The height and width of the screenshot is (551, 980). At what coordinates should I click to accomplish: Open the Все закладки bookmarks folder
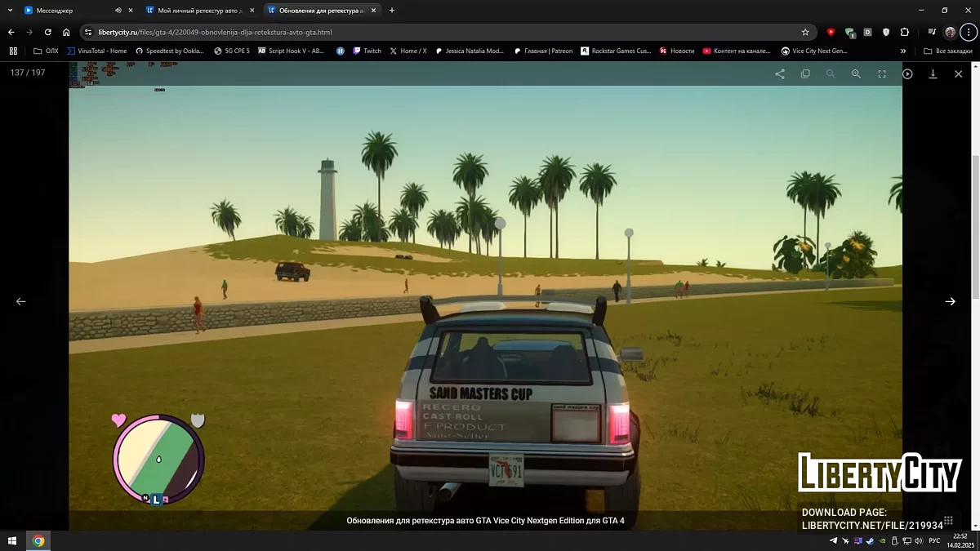[948, 51]
